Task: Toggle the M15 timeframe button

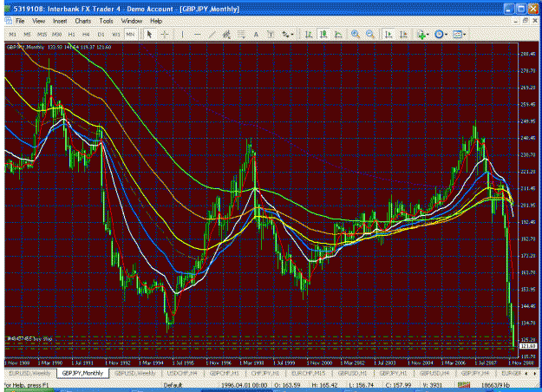Action: pos(42,34)
